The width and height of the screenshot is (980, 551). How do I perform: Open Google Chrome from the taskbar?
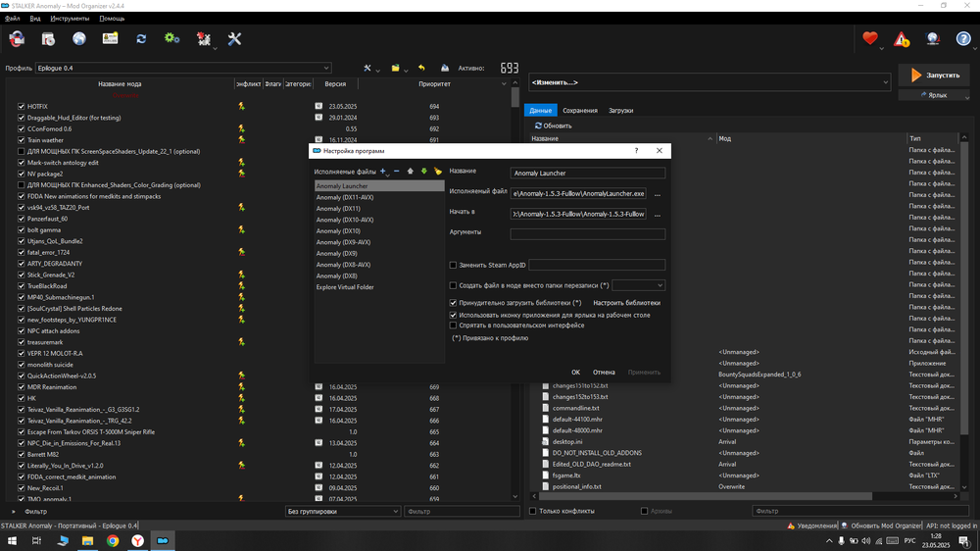click(113, 540)
